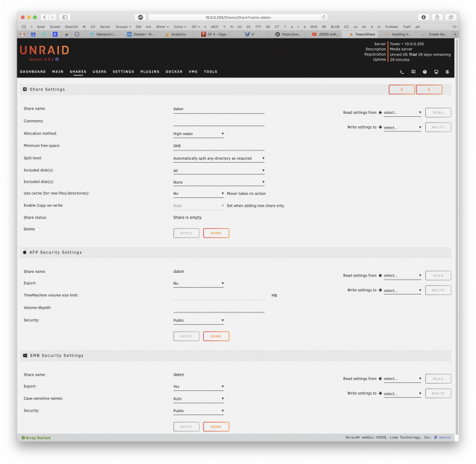The width and height of the screenshot is (476, 464).
Task: Open the Split level dropdown
Action: tap(219, 158)
